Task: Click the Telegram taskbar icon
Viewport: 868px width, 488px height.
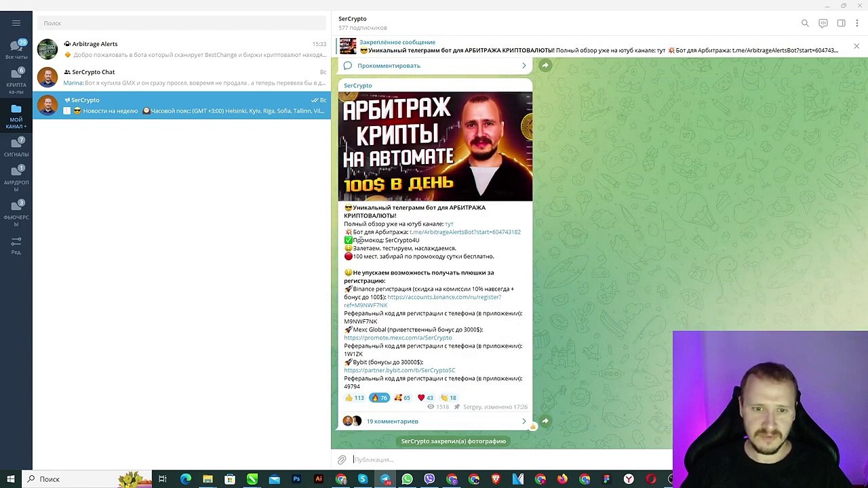Action: (385, 479)
